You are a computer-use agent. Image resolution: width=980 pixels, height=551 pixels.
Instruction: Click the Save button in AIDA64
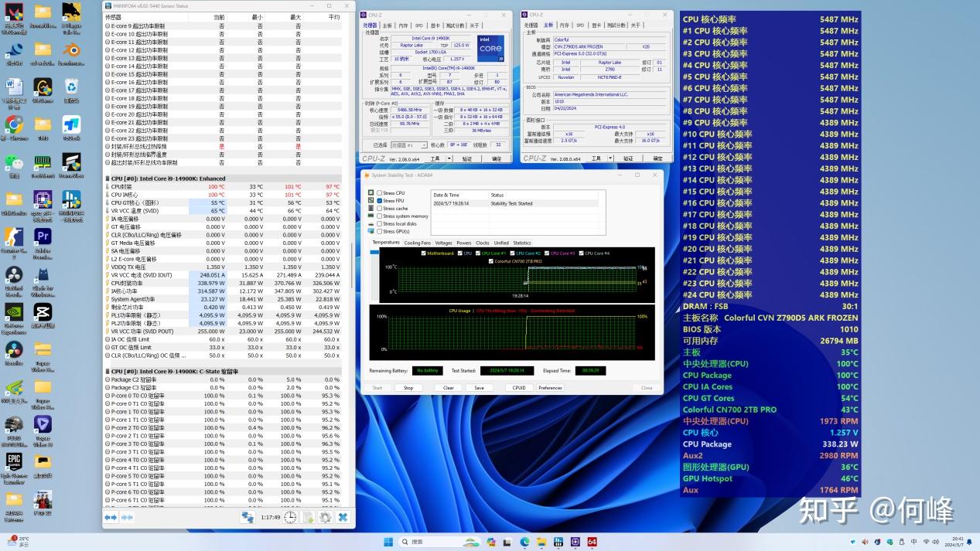click(x=480, y=388)
